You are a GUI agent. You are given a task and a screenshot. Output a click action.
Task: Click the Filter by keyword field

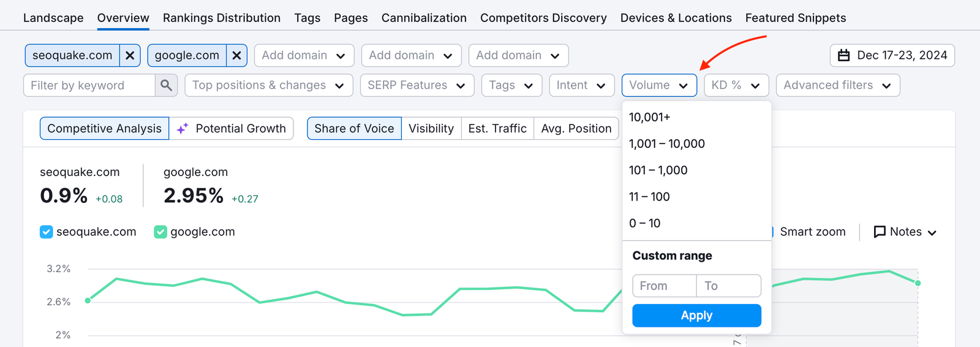point(89,85)
